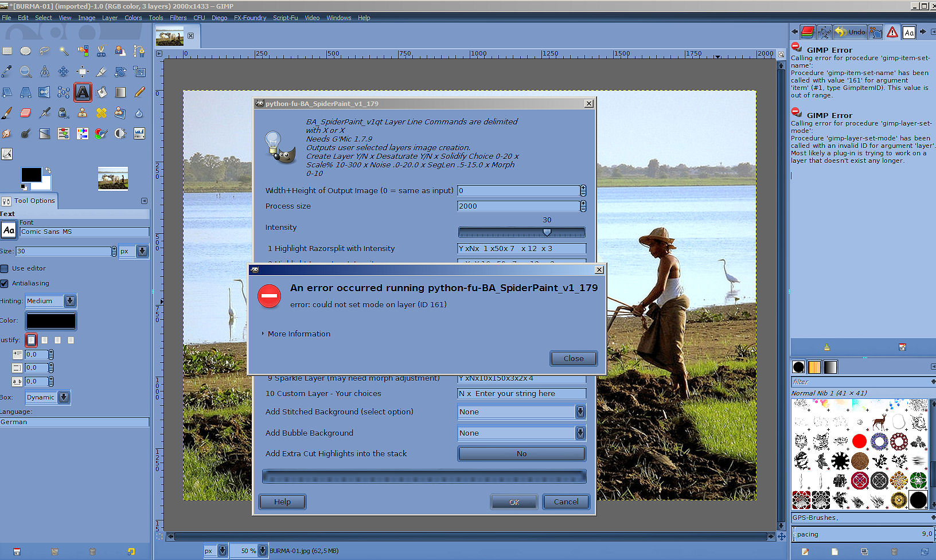Click the black foreground color swatch
Screen dimensions: 936x560
point(31,175)
